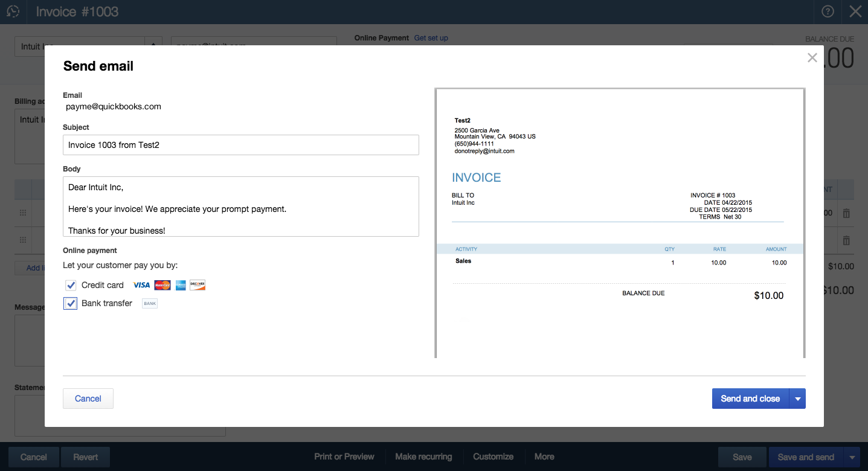Click the bottom bar Cancel button
Screen dimensions: 868x471
[x=34, y=457]
